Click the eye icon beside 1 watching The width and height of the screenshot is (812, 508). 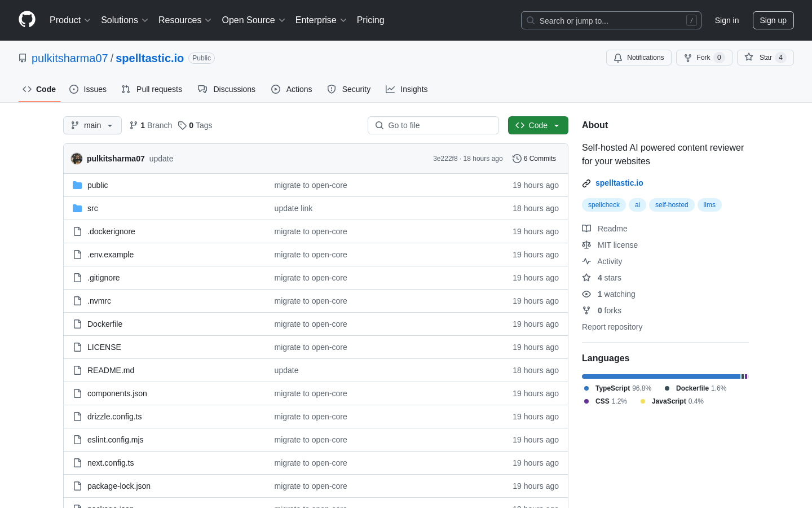(x=586, y=294)
